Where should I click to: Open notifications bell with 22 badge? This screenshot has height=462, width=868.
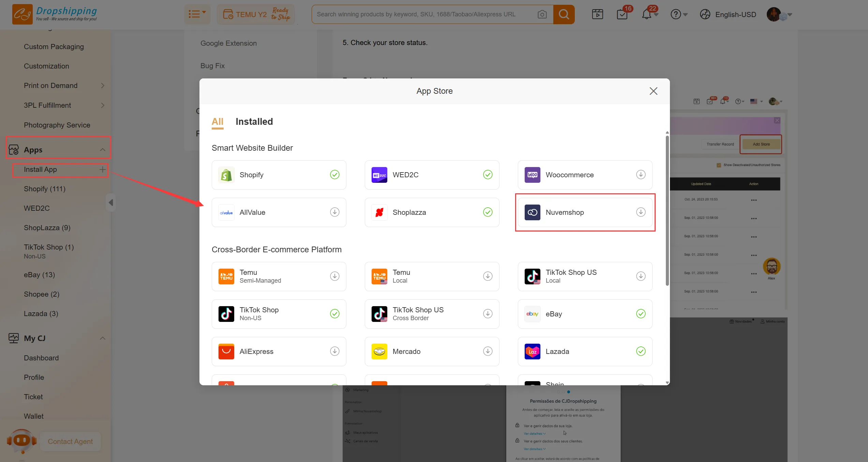tap(647, 14)
